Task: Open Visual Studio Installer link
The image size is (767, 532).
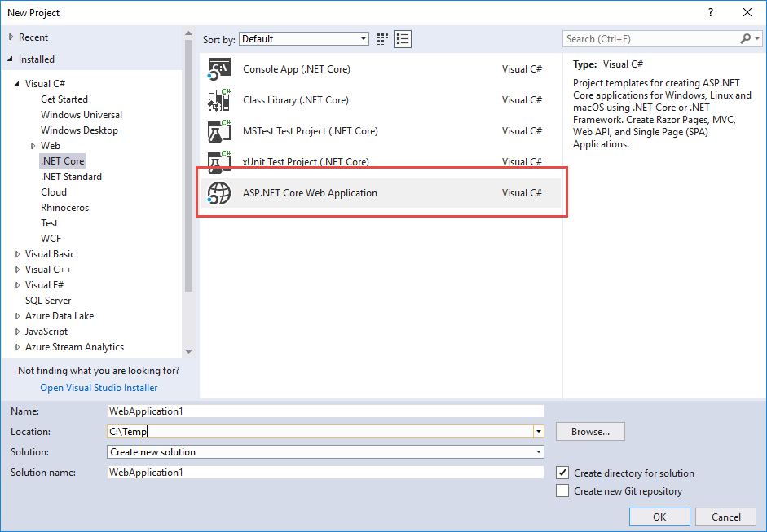Action: point(99,388)
